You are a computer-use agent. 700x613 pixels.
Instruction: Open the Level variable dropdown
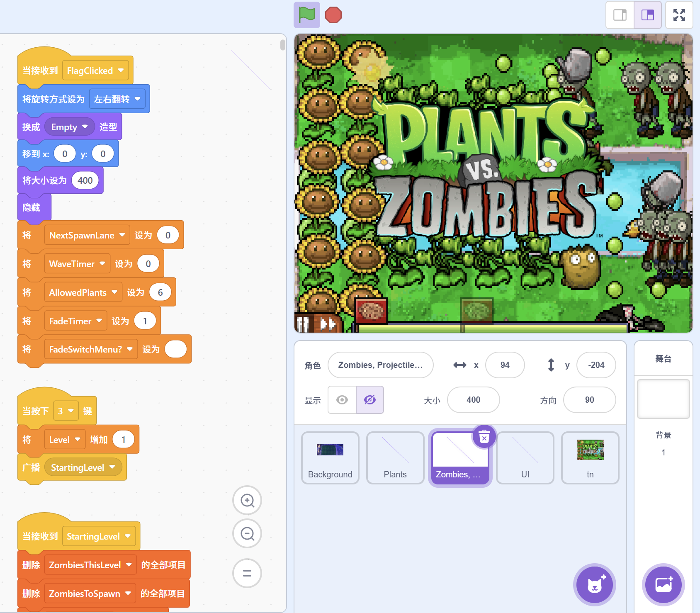click(65, 440)
